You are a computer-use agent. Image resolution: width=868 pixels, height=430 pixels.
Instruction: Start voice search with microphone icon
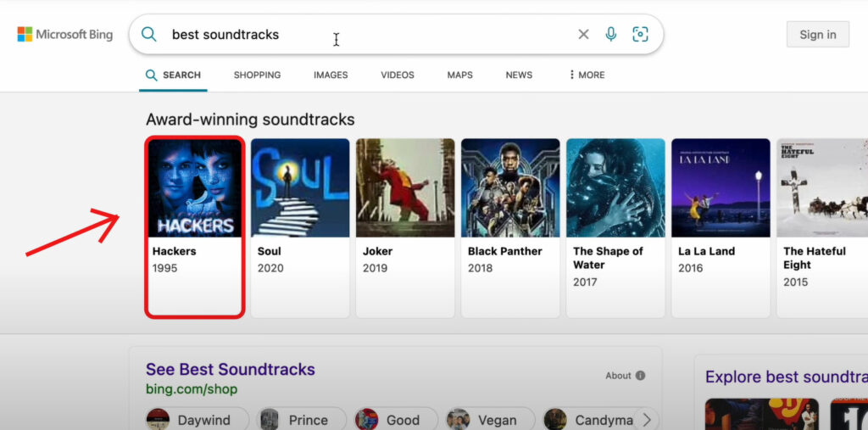coord(610,34)
